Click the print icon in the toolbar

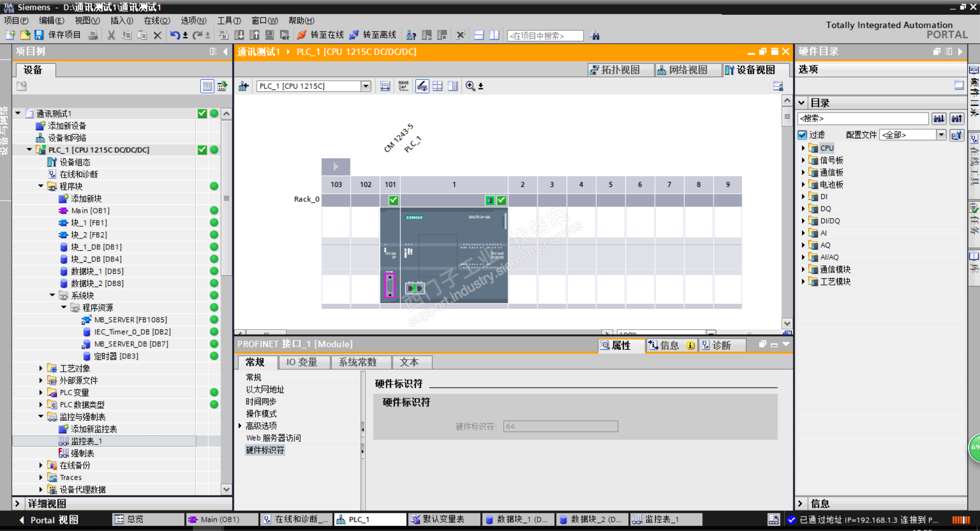93,35
